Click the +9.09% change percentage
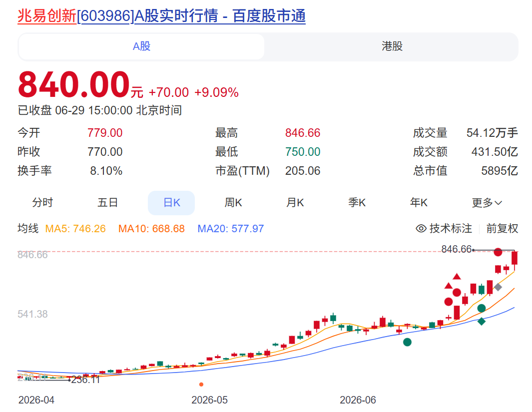 click(216, 92)
